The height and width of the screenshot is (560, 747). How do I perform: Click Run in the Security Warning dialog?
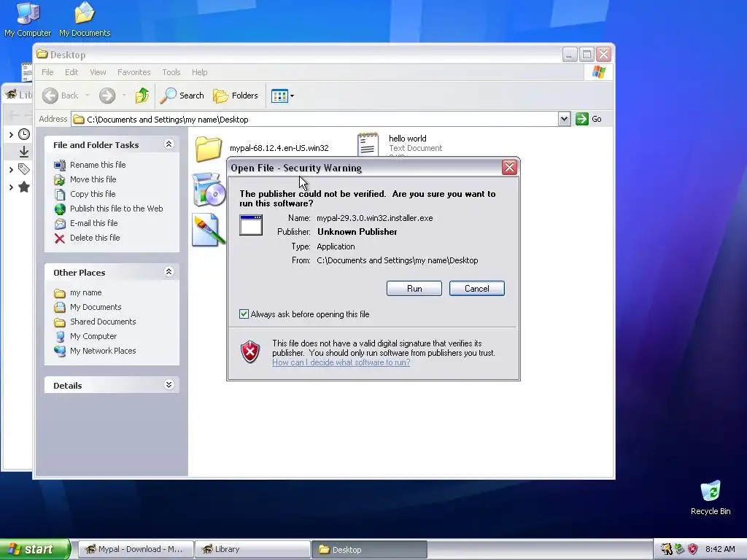pos(414,289)
